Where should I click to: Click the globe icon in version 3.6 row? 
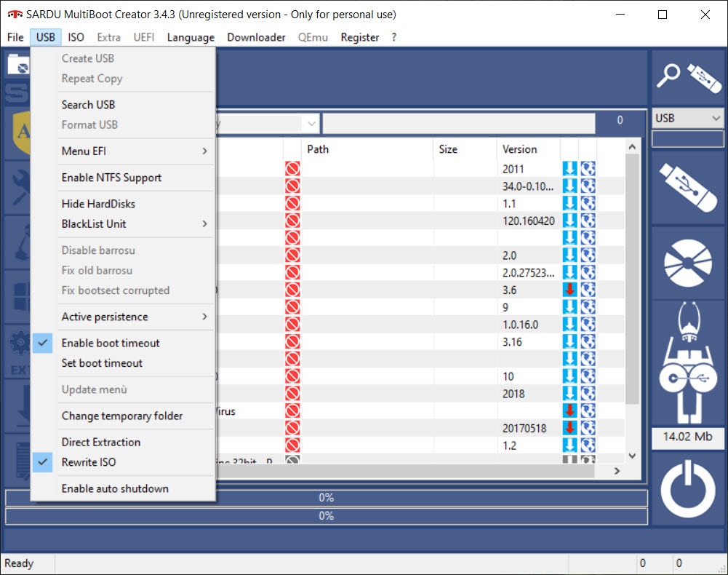coord(588,290)
